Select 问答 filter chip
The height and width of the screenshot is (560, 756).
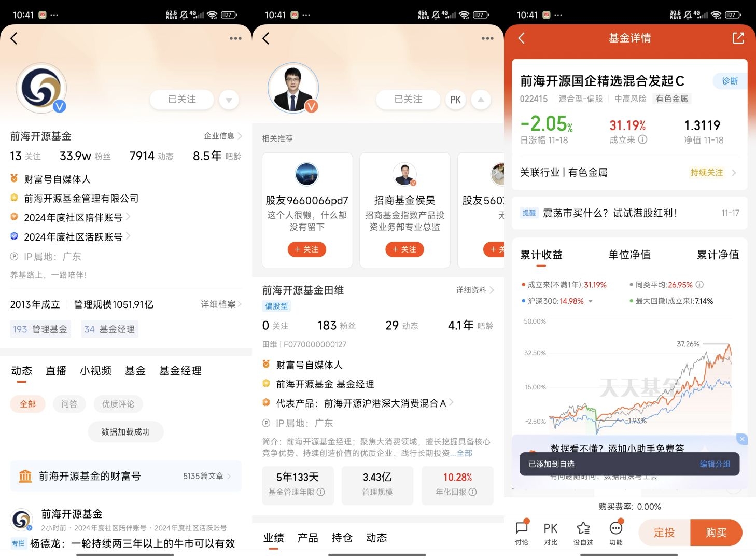[69, 404]
